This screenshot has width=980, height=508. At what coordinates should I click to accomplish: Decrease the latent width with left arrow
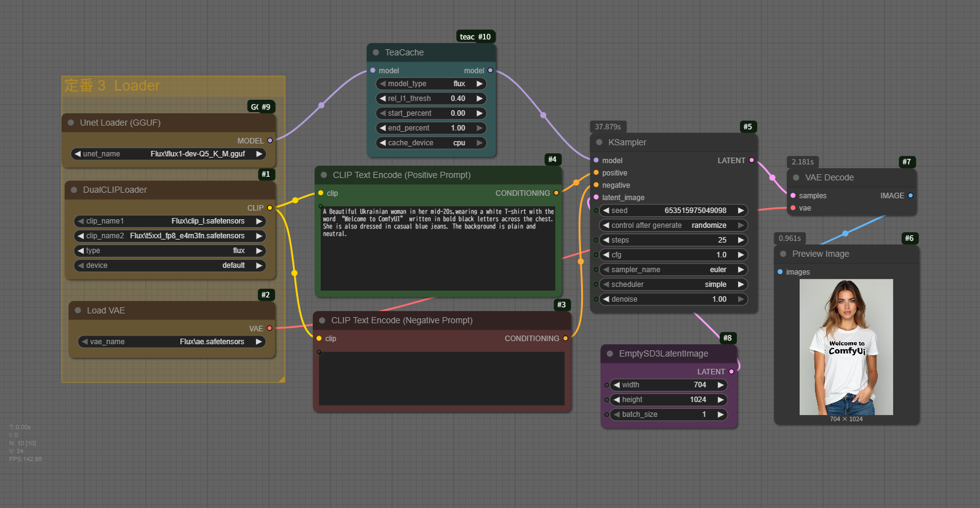coord(616,385)
